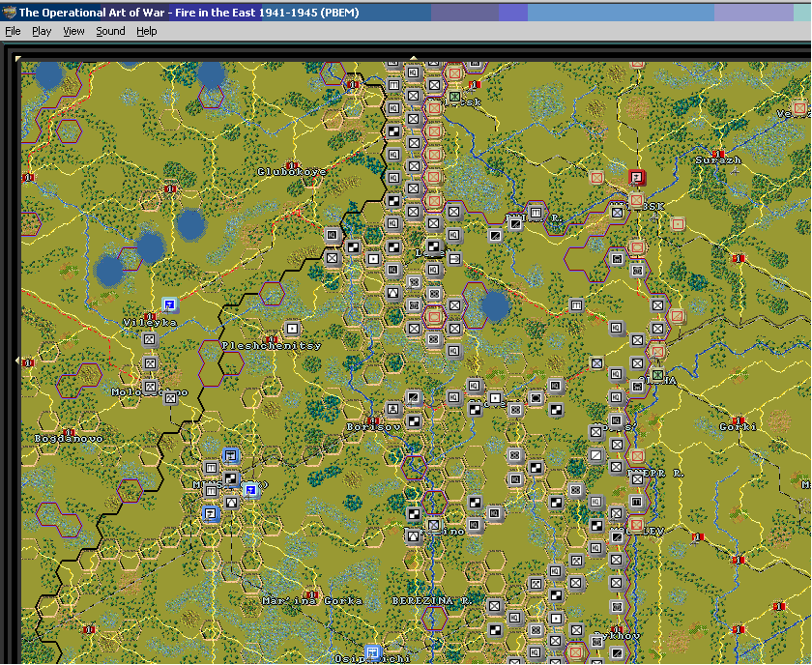The height and width of the screenshot is (665, 812).
Task: Select the red cavalry slash counter east of the Vitebsk front line
Action: (677, 316)
